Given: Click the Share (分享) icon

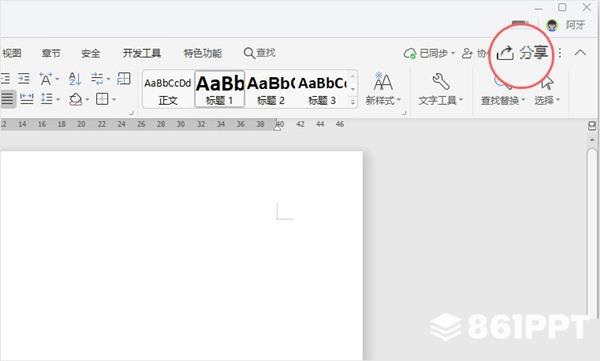Looking at the screenshot, I should tap(505, 53).
